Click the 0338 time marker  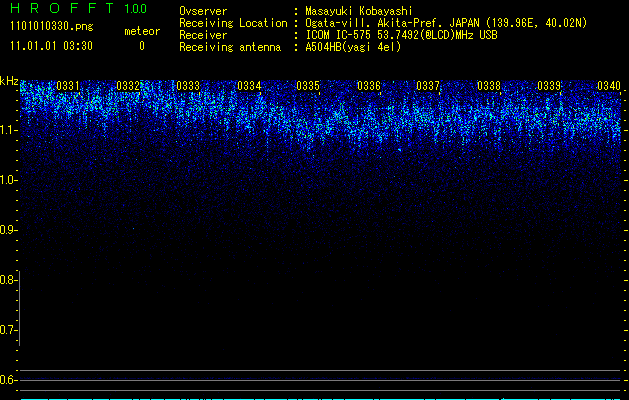[x=489, y=86]
